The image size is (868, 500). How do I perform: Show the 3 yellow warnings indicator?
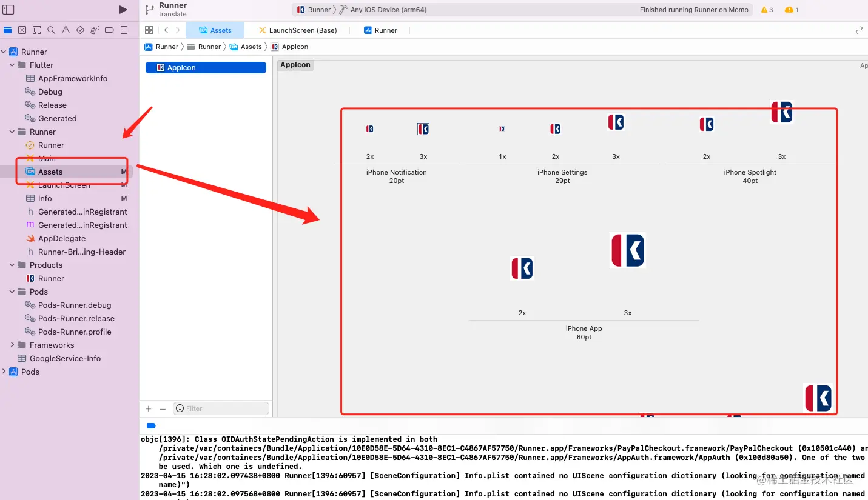767,10
